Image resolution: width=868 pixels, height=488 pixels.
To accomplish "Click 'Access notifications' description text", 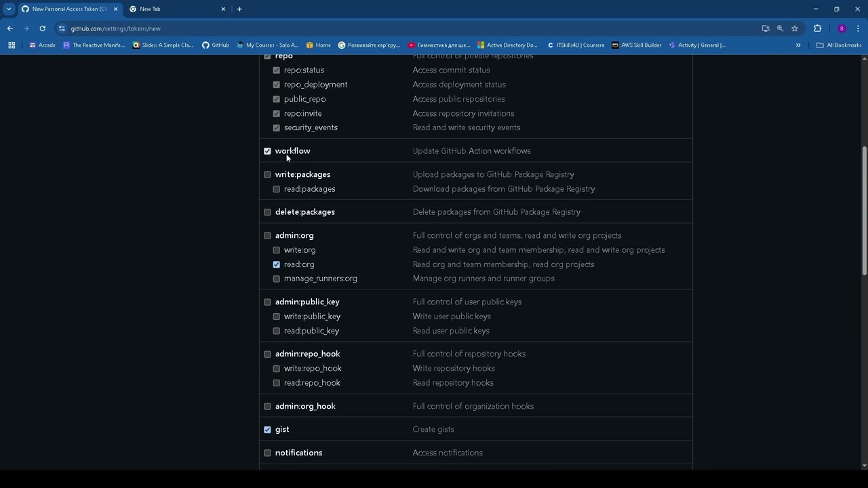I will (x=448, y=453).
